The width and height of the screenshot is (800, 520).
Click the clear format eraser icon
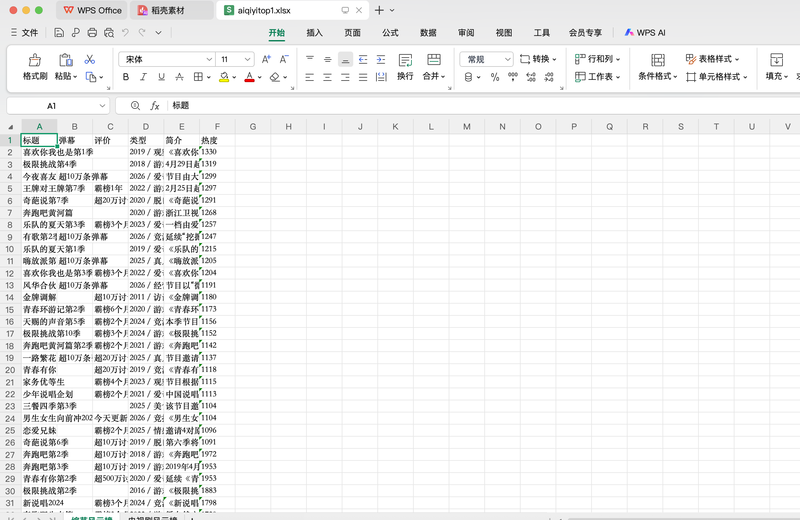[274, 77]
